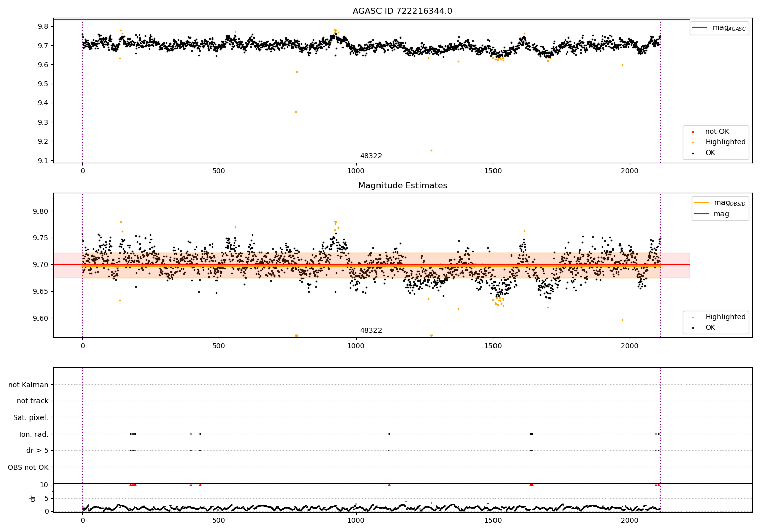Viewport: 760px width, 532px height.
Task: Select the red mag legend line
Action: (x=702, y=214)
